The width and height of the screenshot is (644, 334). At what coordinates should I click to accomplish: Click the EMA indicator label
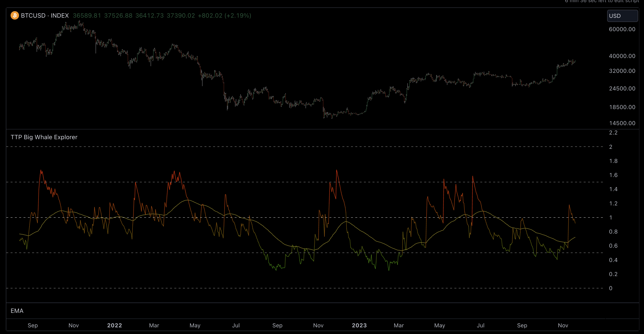point(17,311)
